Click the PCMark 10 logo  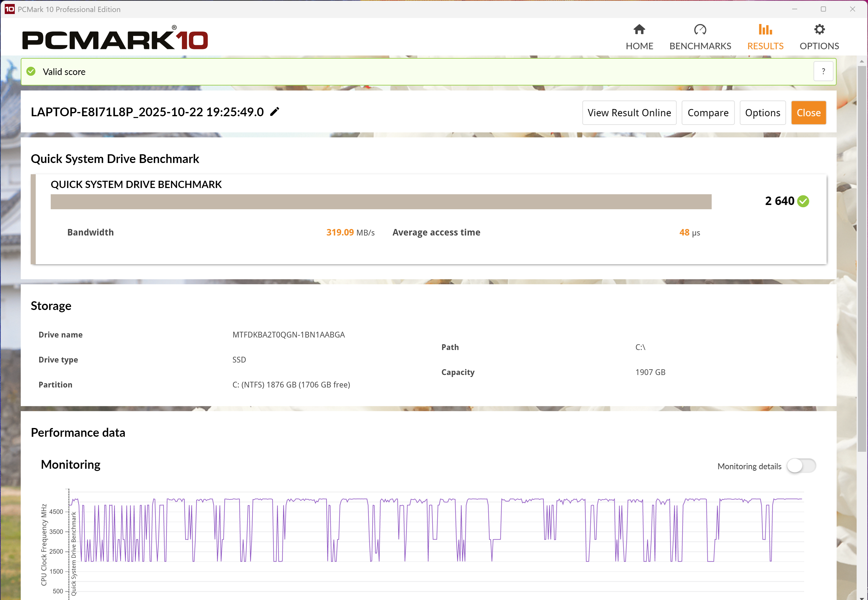coord(115,38)
